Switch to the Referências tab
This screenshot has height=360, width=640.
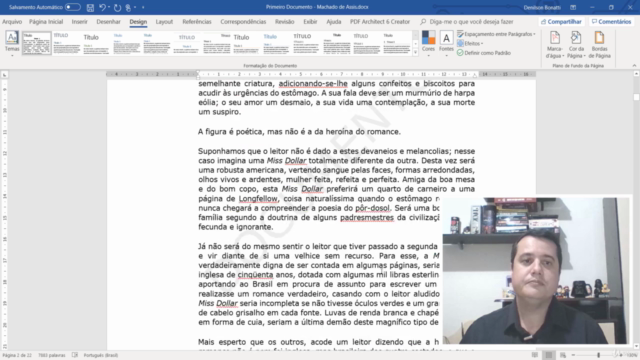[x=197, y=22]
